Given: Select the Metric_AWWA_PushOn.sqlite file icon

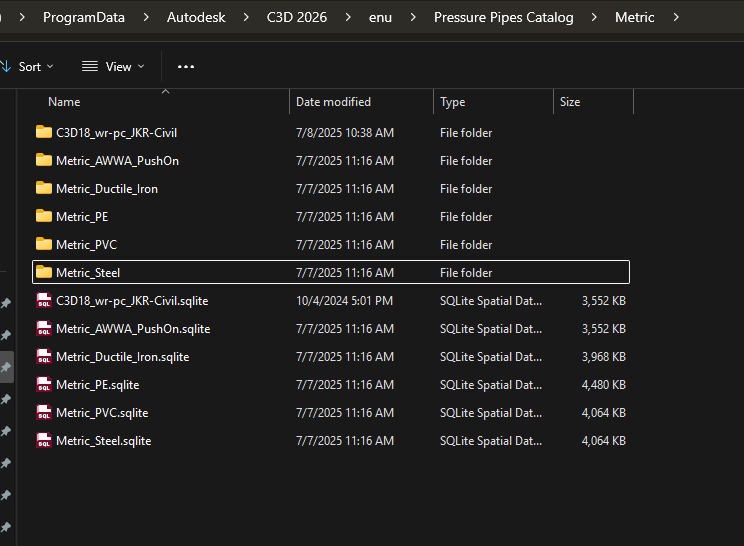Looking at the screenshot, I should point(44,329).
